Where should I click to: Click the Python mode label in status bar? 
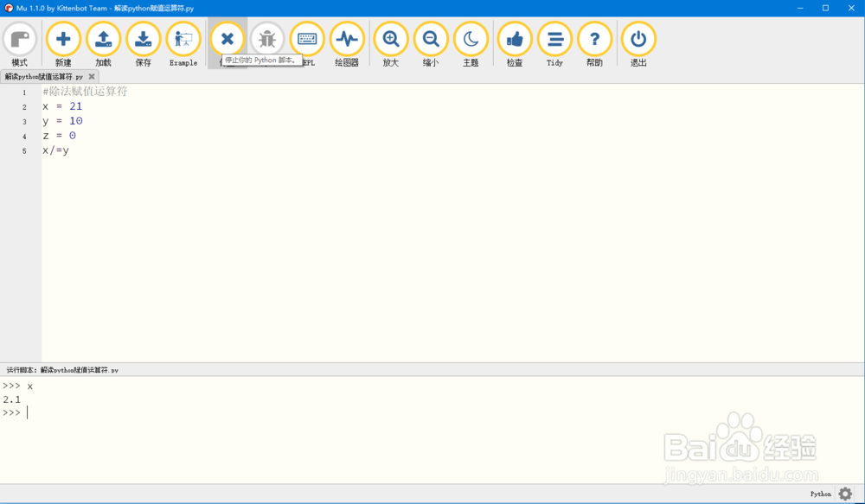(x=820, y=494)
